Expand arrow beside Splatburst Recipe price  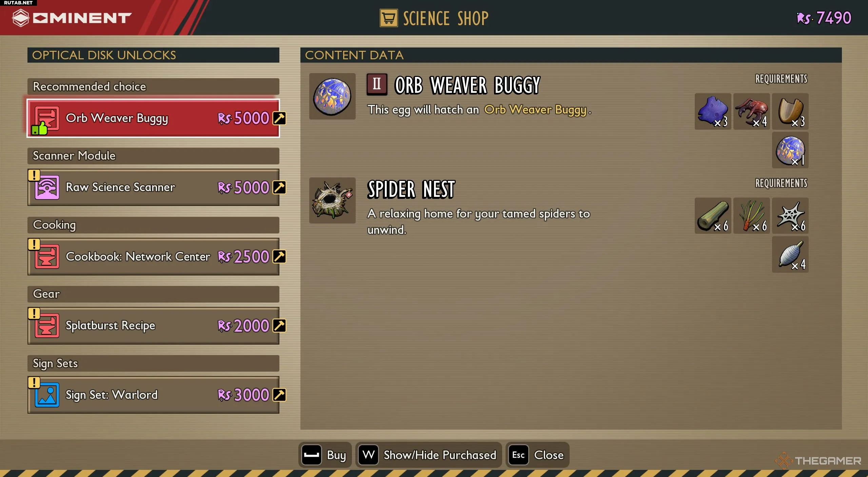click(x=279, y=326)
